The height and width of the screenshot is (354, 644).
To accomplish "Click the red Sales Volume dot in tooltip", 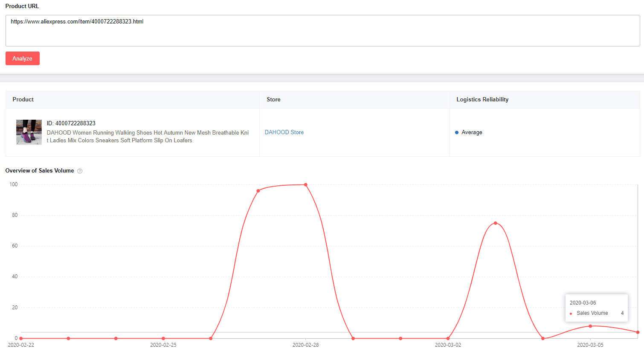I will 571,314.
